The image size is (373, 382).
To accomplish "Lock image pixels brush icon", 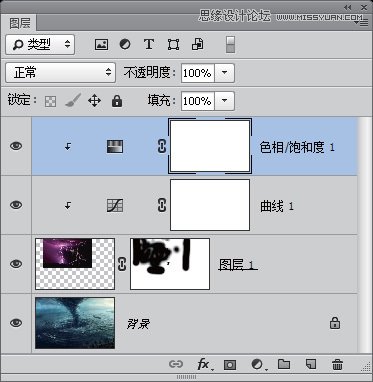I will (x=73, y=100).
